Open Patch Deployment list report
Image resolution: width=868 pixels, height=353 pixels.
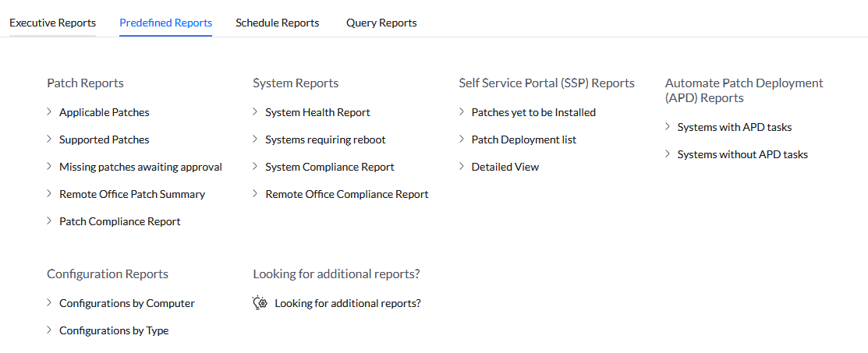(x=523, y=140)
